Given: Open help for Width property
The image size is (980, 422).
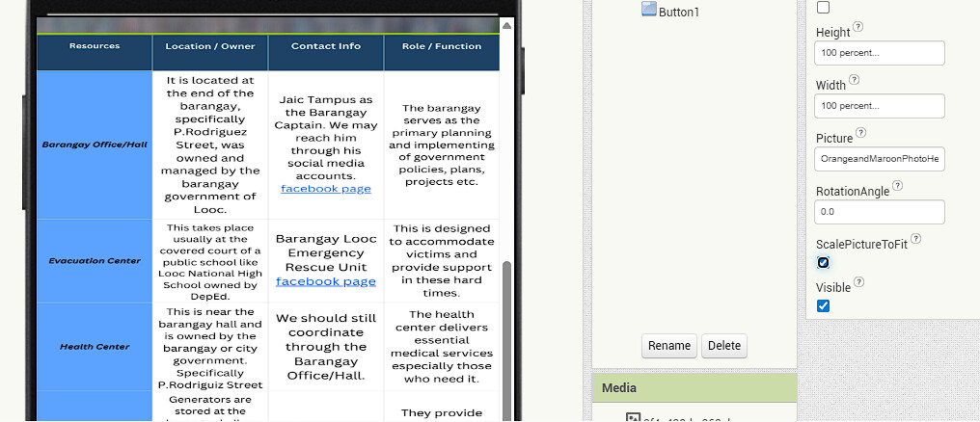Looking at the screenshot, I should coord(854,80).
